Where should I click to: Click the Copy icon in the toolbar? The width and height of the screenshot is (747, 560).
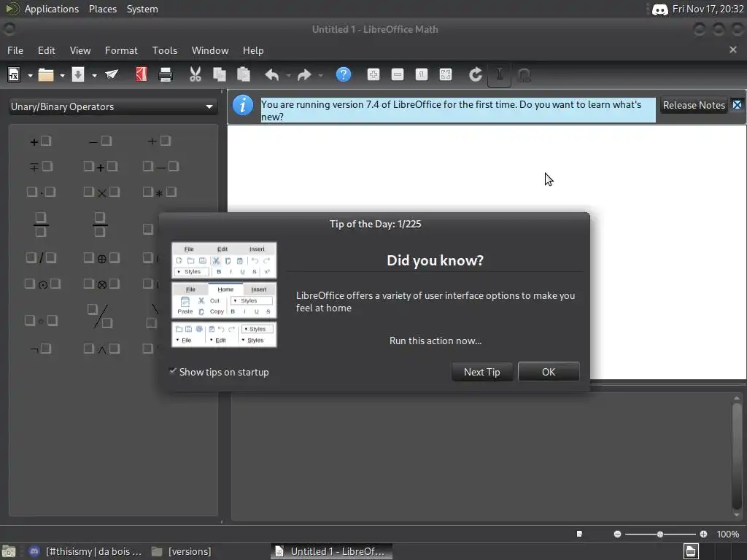coord(219,74)
